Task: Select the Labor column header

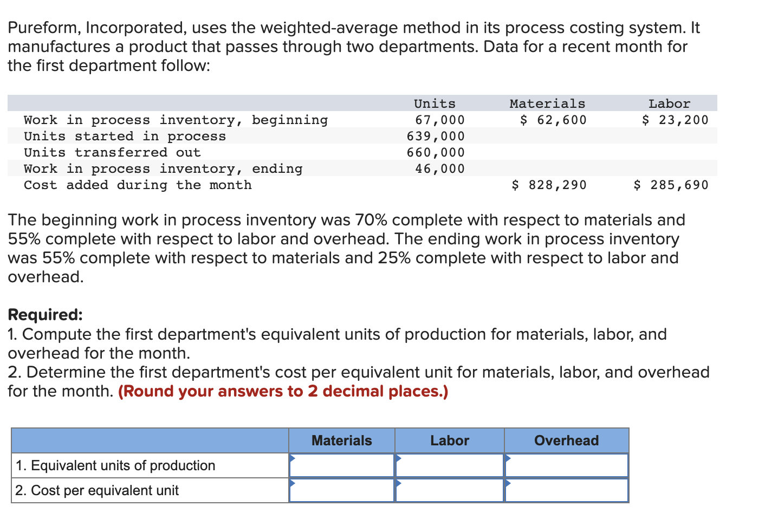Action: [449, 440]
